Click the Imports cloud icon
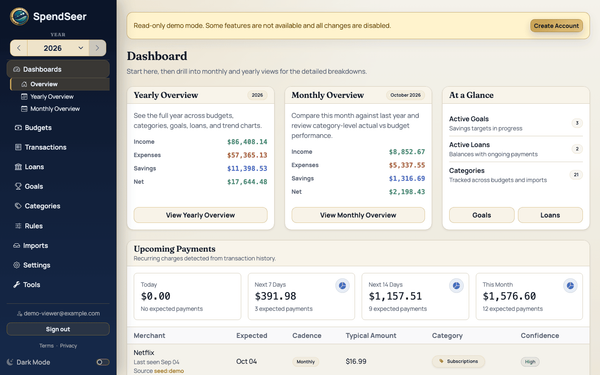 tap(16, 246)
